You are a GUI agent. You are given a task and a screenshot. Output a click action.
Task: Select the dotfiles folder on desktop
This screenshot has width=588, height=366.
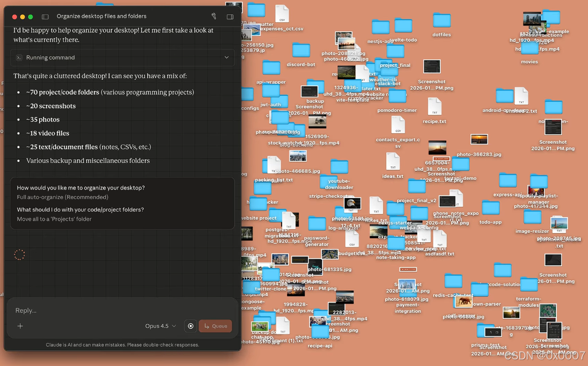(x=442, y=21)
